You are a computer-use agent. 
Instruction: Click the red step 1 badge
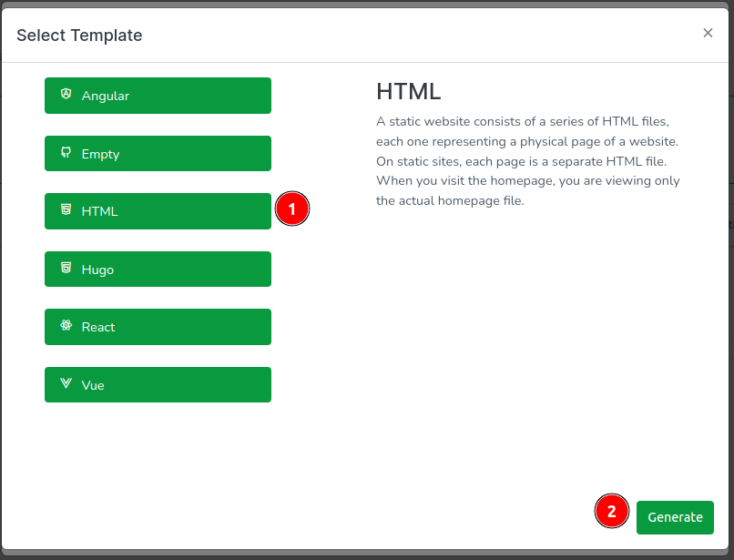coord(292,209)
